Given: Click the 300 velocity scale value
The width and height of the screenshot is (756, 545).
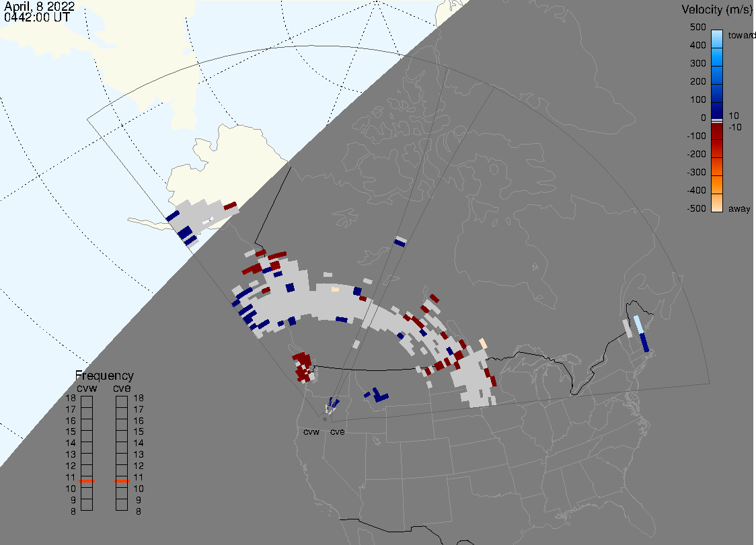Looking at the screenshot, I should pos(697,64).
